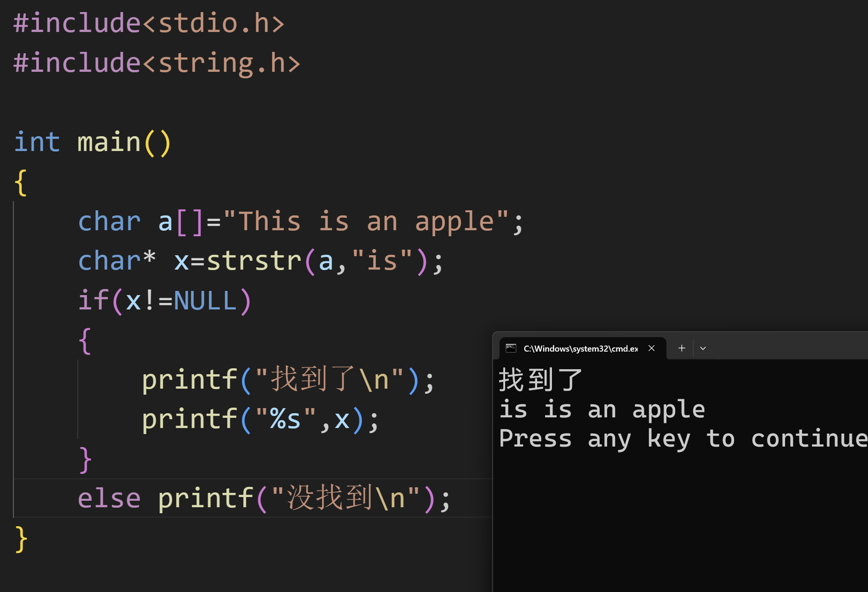Screen dimensions: 868x592
Task: Click the #include<string.h> line
Action: pos(156,62)
